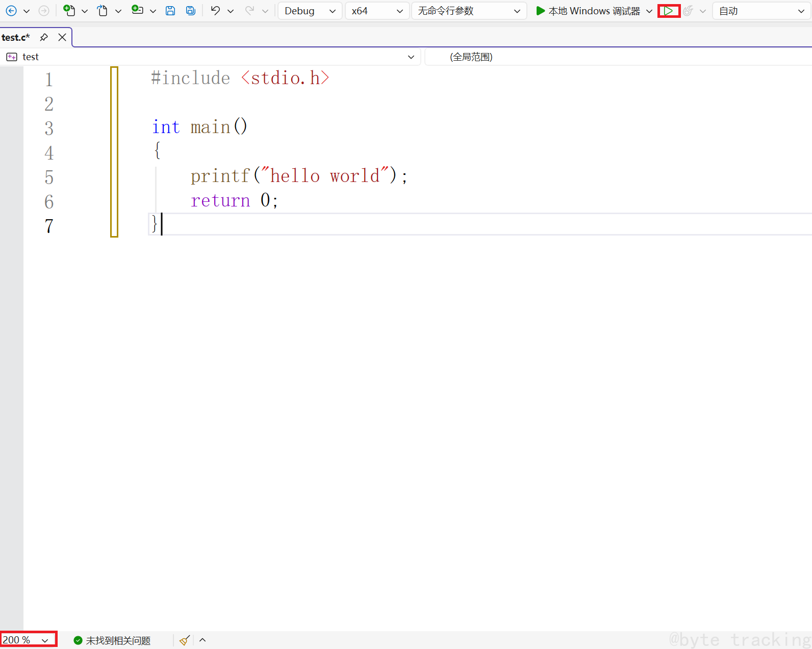This screenshot has height=649, width=812.
Task: Open the x64 platform dropdown
Action: coord(377,11)
